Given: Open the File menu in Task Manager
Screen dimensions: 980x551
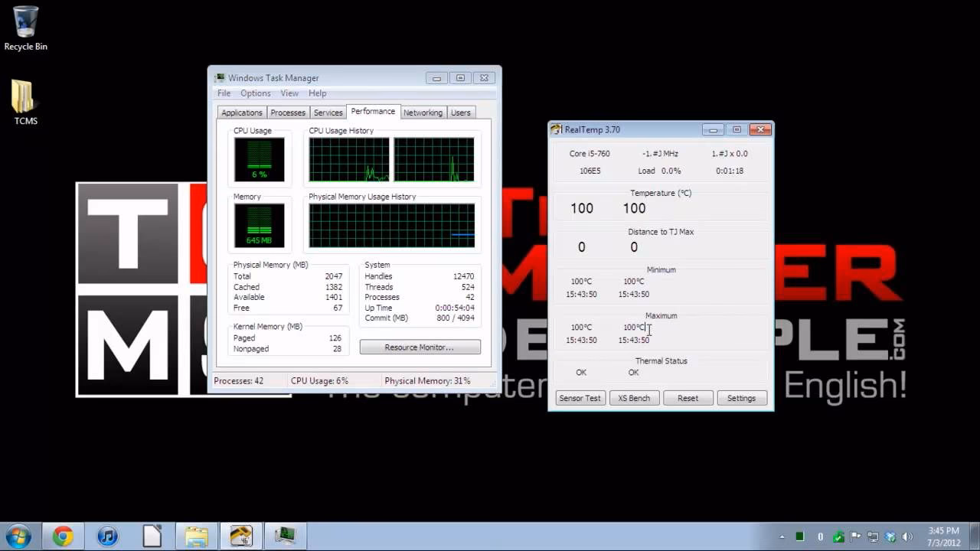Looking at the screenshot, I should [x=224, y=93].
